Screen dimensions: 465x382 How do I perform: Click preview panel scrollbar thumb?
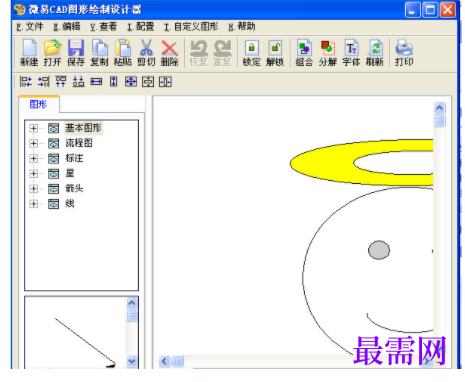132,315
